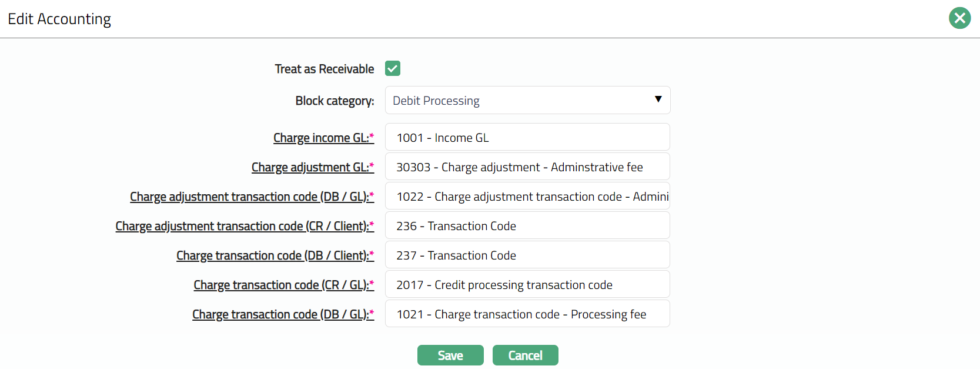
Task: Open the Block category dropdown
Action: click(x=527, y=101)
